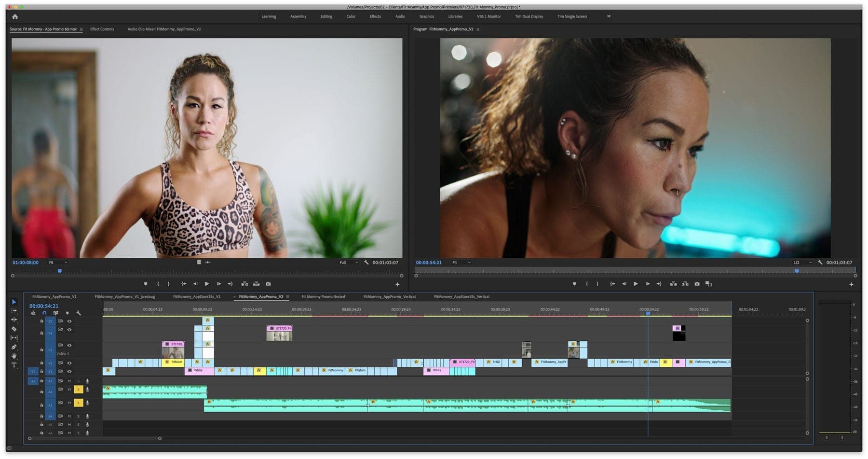Switch to Editing workspace
Viewport: 868px width, 459px height.
[326, 16]
